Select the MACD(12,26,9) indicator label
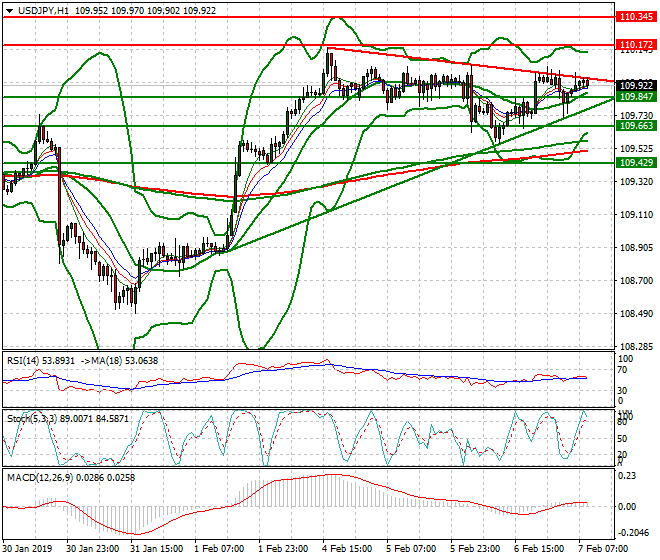Screen dimensions: 660x560 (x=40, y=477)
